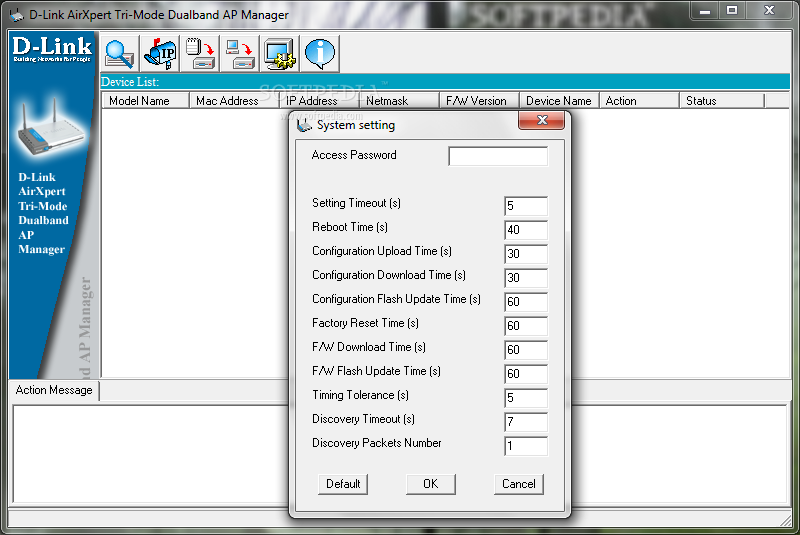Select the Action Message tab

coord(54,390)
